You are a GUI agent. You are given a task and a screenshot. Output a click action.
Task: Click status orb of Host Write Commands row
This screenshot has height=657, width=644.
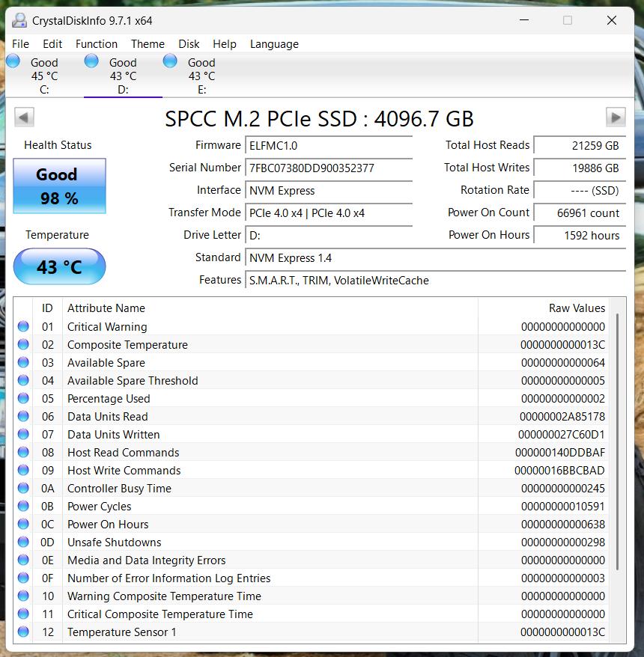point(23,471)
